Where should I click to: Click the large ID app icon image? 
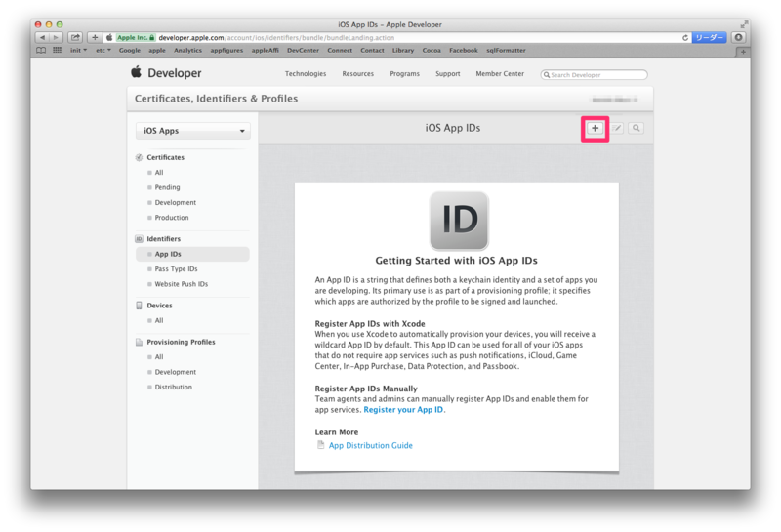[459, 221]
